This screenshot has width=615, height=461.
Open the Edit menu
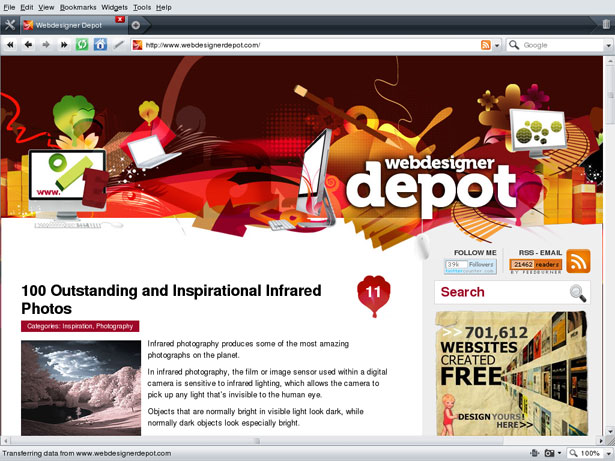coord(27,7)
